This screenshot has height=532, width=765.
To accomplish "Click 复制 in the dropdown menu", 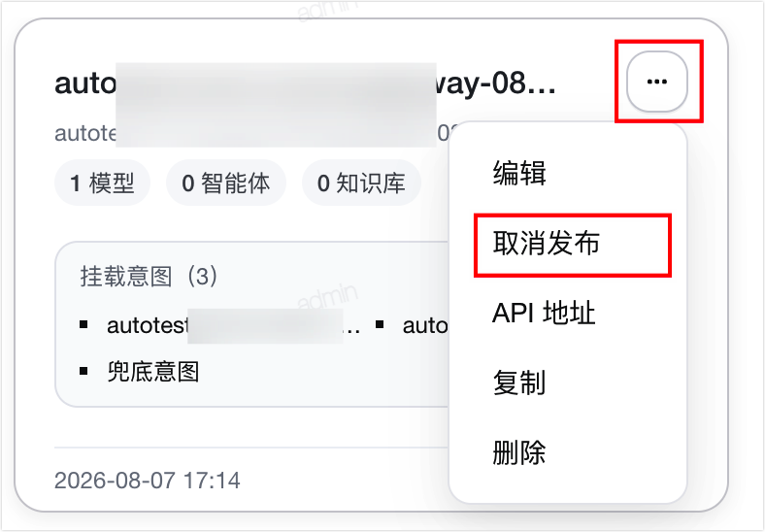I will [519, 382].
